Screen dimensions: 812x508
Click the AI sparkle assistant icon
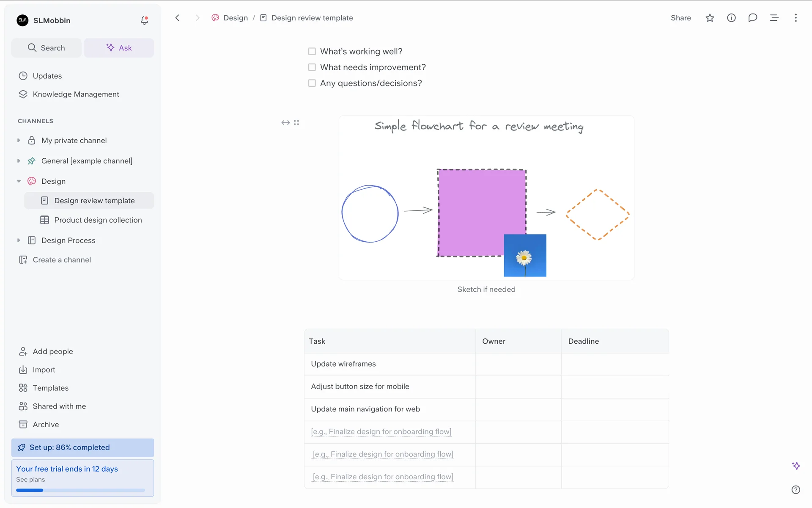coord(796,466)
